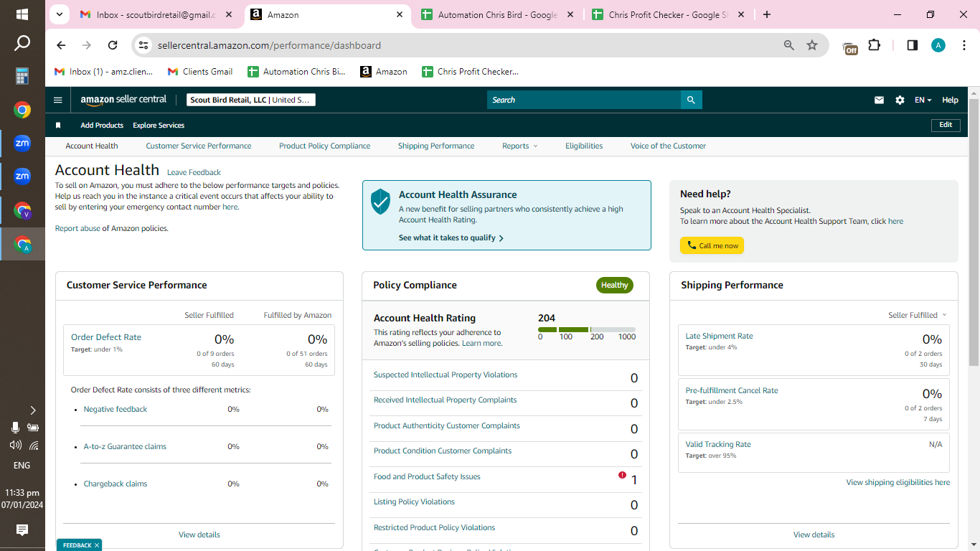The height and width of the screenshot is (551, 980).
Task: Open the Order Defect Rate link
Action: point(106,337)
